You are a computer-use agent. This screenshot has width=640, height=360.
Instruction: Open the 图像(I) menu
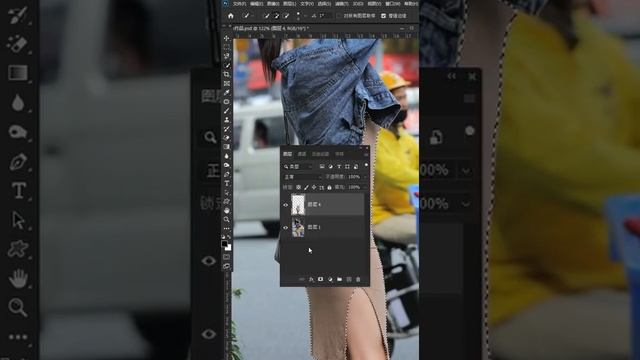(273, 4)
